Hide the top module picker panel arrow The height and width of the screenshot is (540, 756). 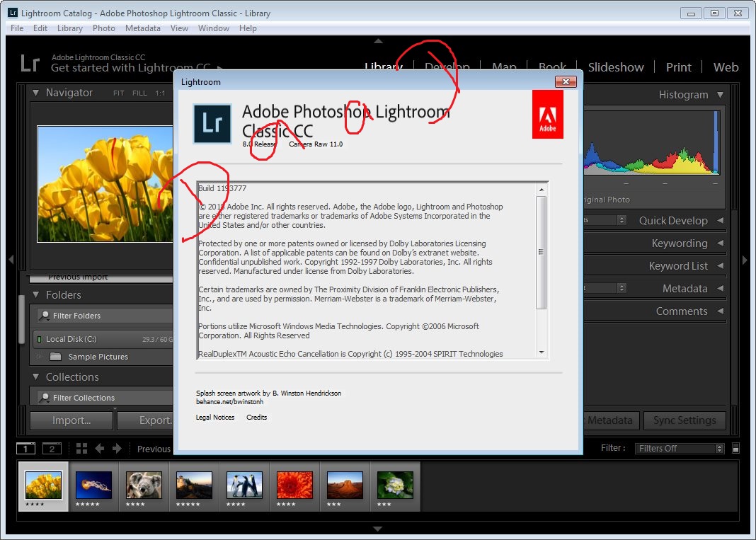tap(378, 41)
